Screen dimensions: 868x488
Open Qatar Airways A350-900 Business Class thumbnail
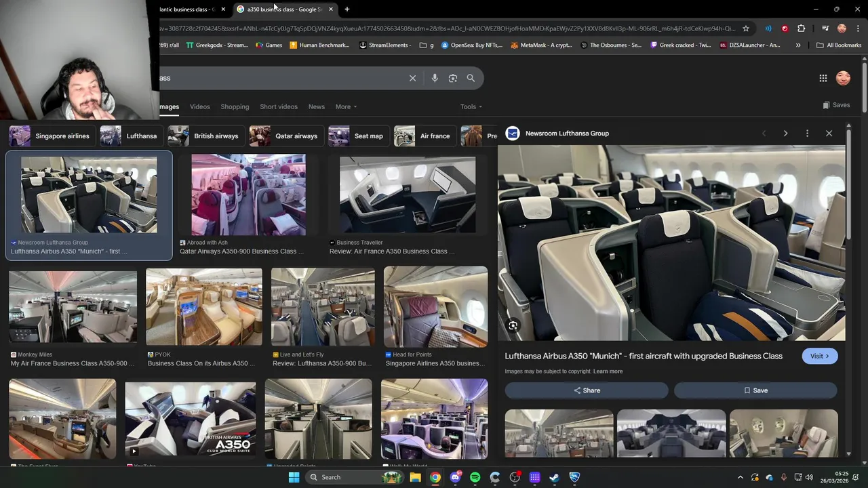point(248,195)
